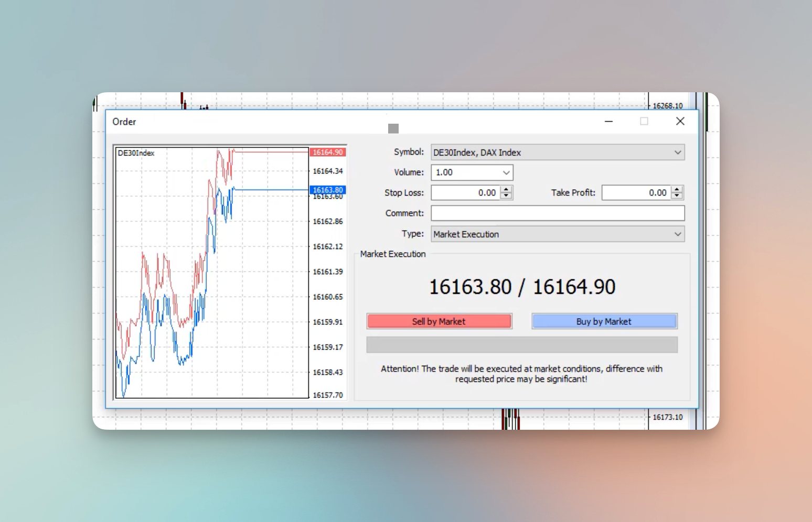Click the gray progress bar below buttons

click(x=521, y=345)
